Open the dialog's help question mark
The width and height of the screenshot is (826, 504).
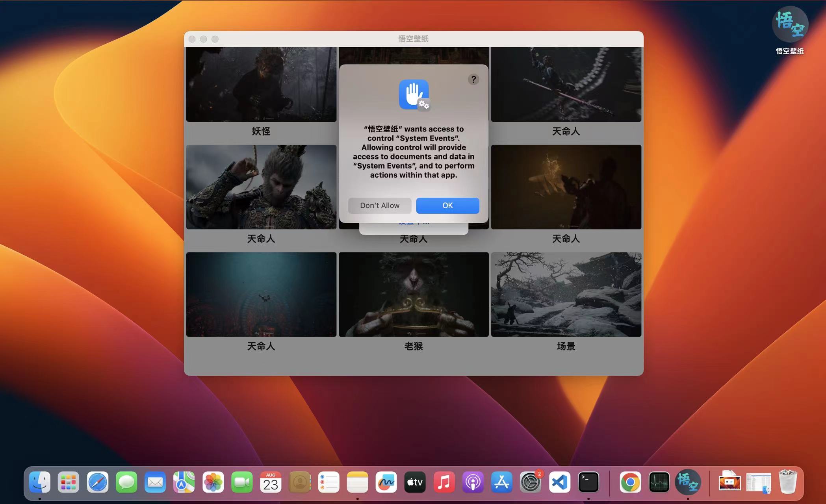pos(473,80)
